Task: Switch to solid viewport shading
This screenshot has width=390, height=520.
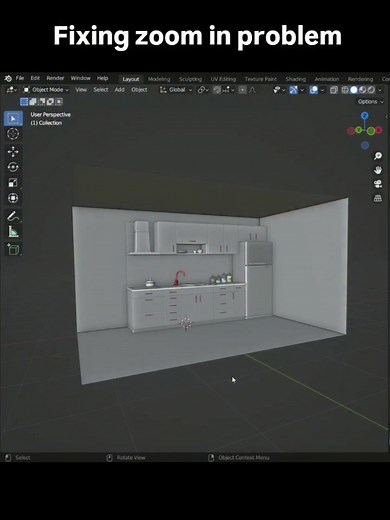Action: click(354, 90)
